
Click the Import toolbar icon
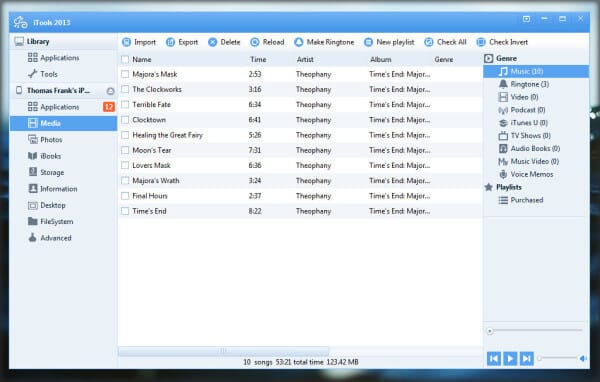coord(126,42)
